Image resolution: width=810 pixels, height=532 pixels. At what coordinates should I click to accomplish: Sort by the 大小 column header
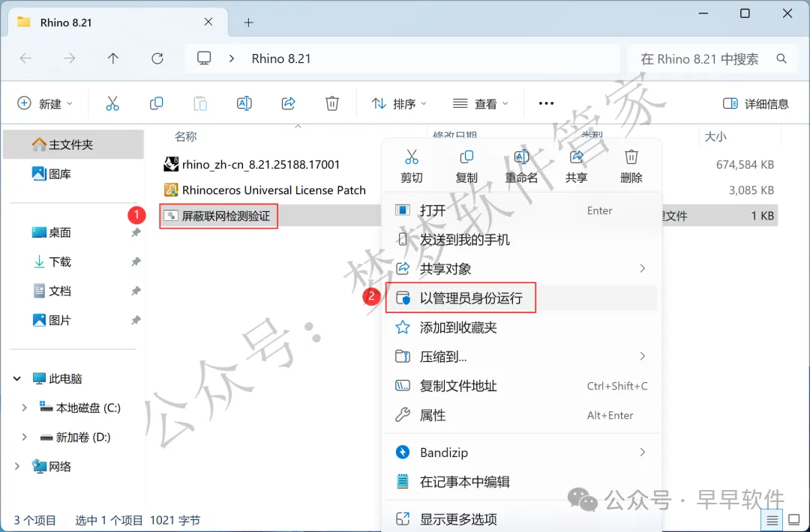(715, 136)
